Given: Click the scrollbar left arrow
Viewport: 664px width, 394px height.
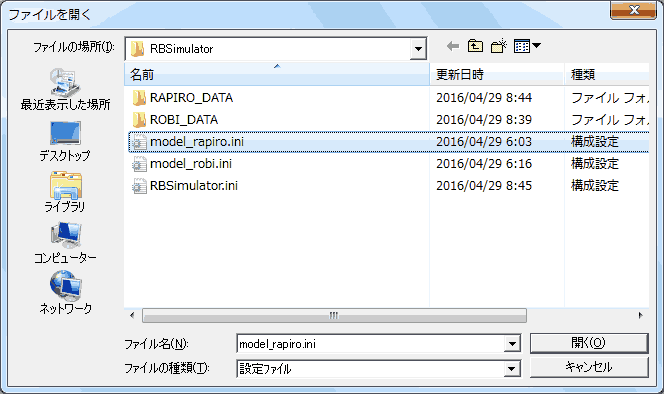Looking at the screenshot, I should tap(132, 316).
